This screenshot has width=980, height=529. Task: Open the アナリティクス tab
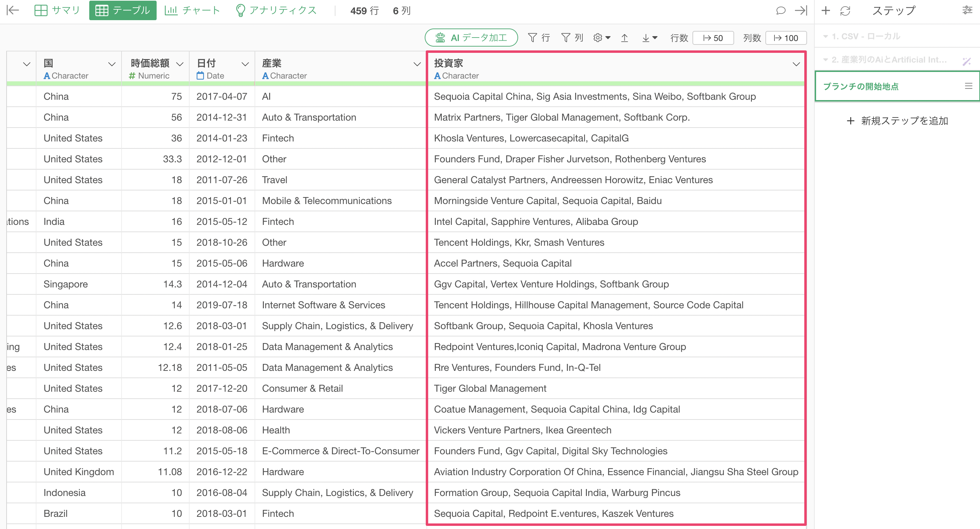[x=276, y=10]
